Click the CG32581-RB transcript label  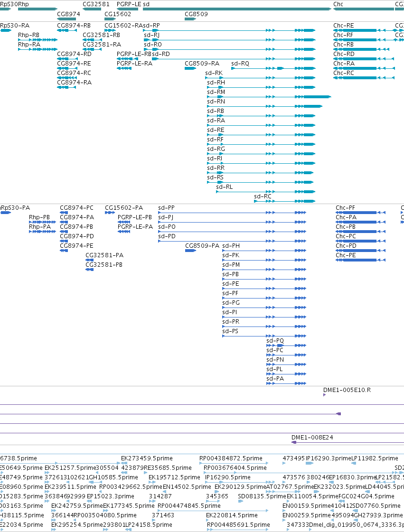tap(101, 35)
